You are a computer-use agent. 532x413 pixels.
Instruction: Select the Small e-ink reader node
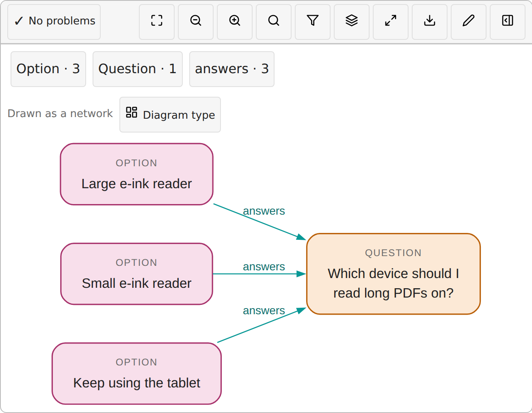tap(137, 274)
